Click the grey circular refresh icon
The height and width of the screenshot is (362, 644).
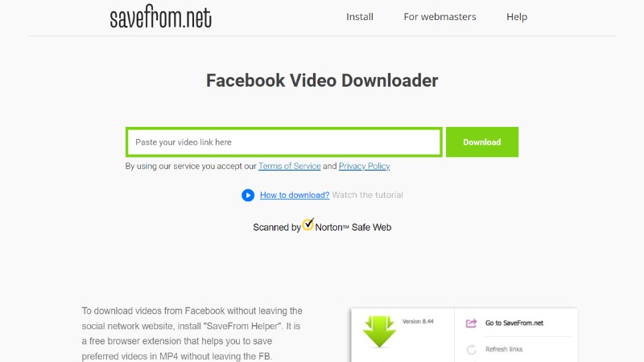[x=471, y=349]
